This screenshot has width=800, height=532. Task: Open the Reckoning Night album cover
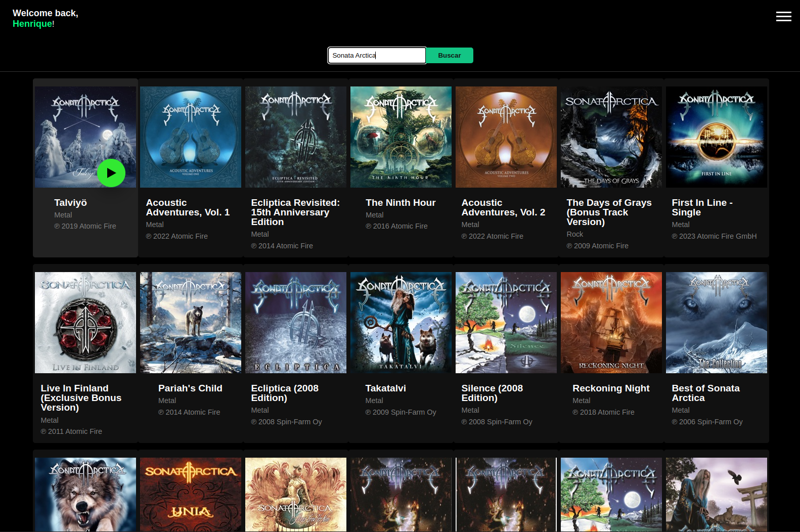click(x=611, y=323)
